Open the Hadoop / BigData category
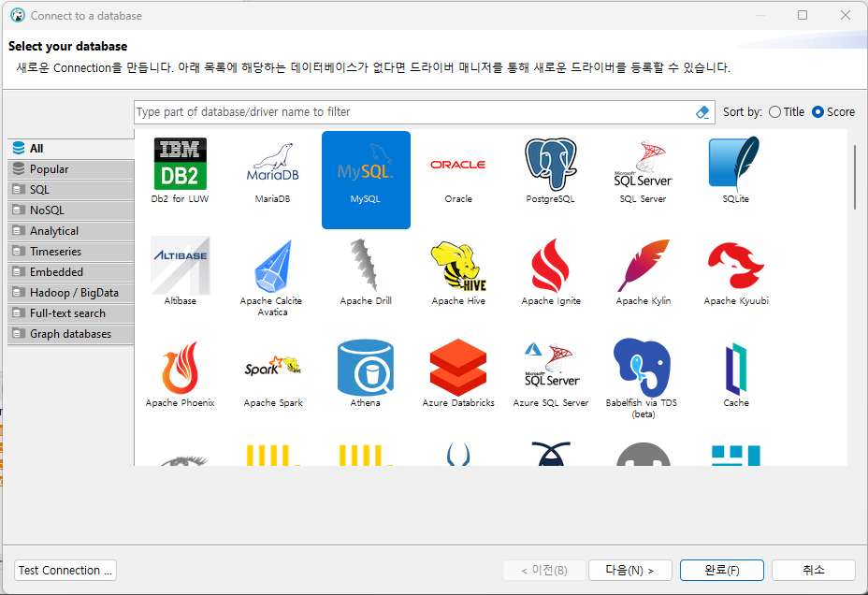Viewport: 868px width, 595px height. click(71, 293)
